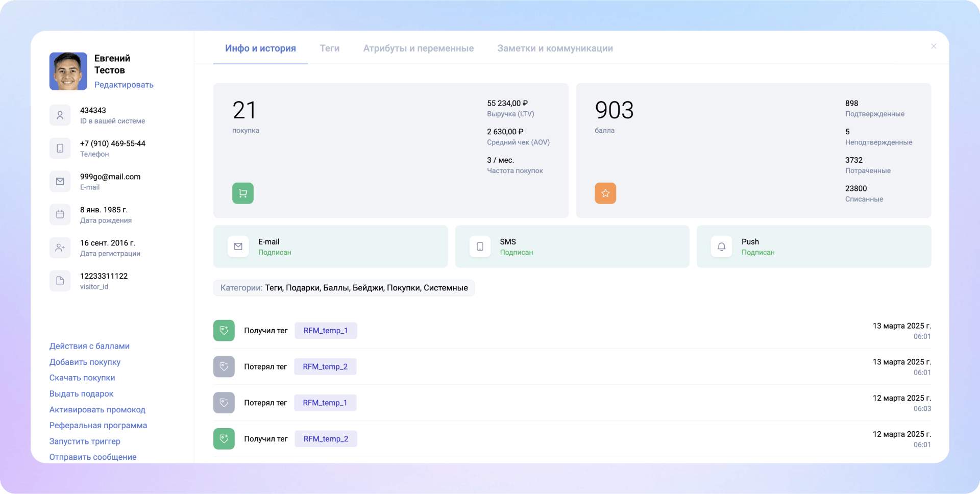Click the orange star points icon

[x=605, y=193]
